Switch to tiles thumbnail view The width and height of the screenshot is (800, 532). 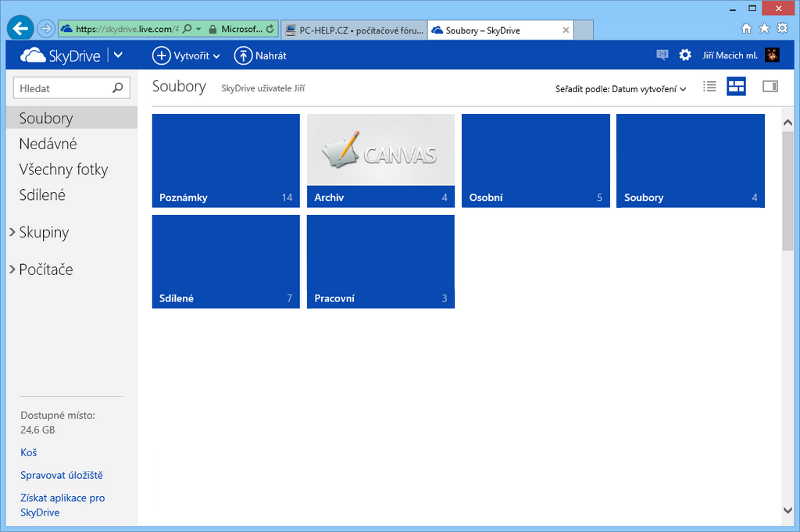(x=736, y=87)
